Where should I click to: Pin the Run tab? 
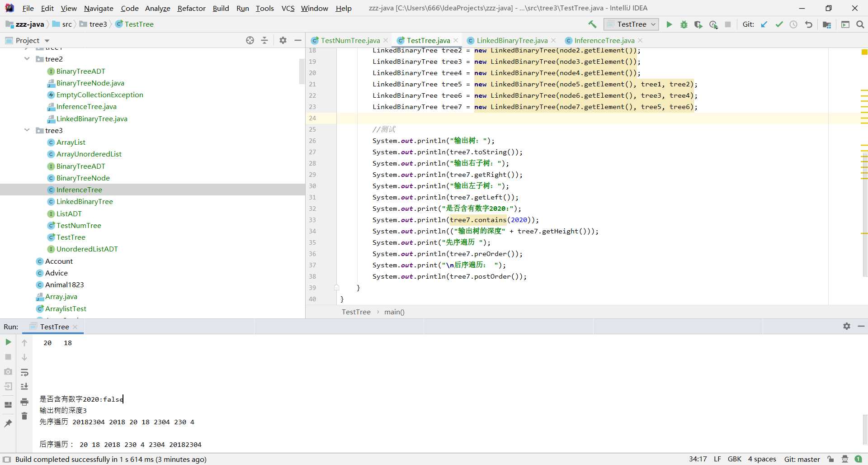click(x=8, y=423)
